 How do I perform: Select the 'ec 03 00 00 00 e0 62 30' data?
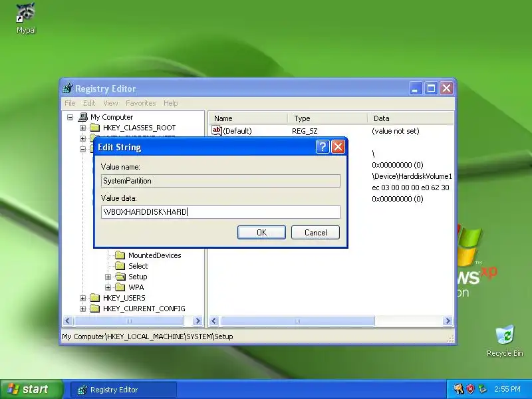[x=410, y=188]
